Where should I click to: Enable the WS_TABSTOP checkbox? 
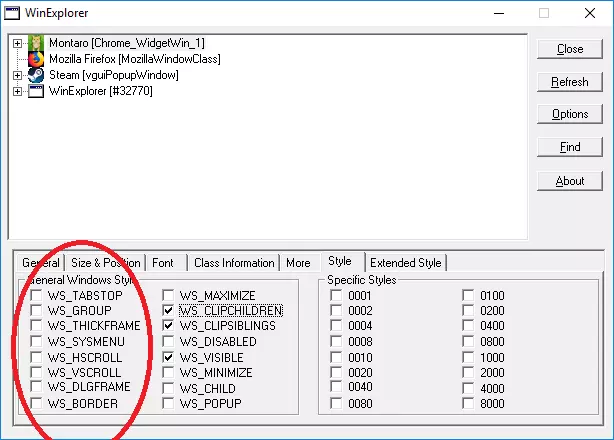click(x=36, y=295)
